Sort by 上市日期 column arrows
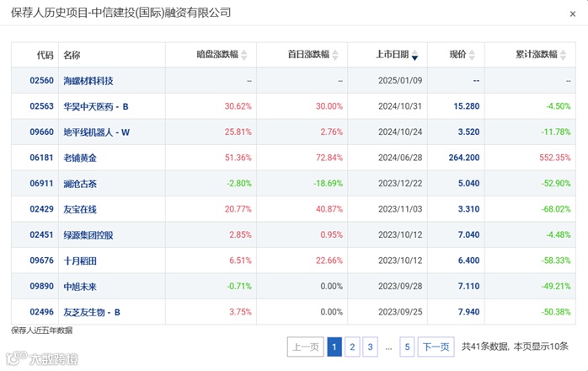588x371 pixels. click(414, 55)
